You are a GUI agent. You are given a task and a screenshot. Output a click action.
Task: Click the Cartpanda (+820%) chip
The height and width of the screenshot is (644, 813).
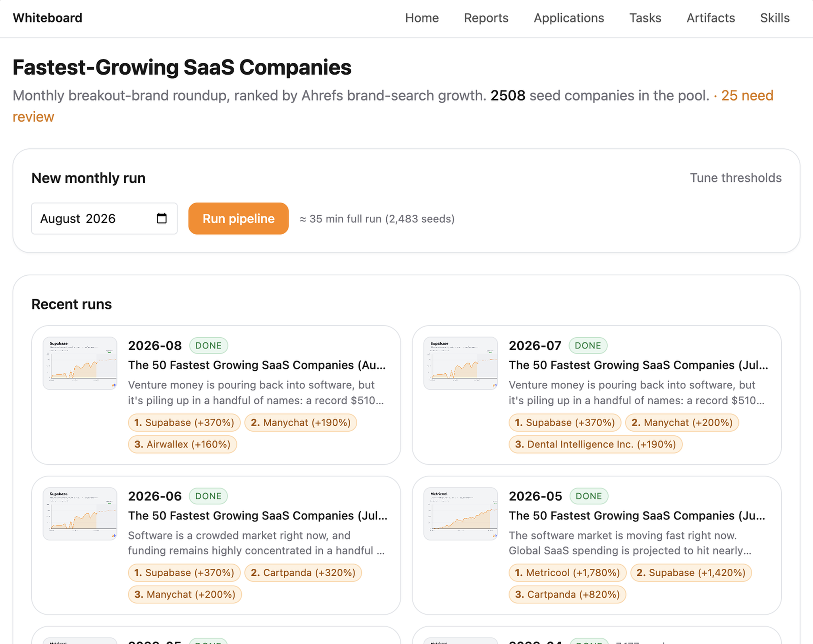coord(567,594)
